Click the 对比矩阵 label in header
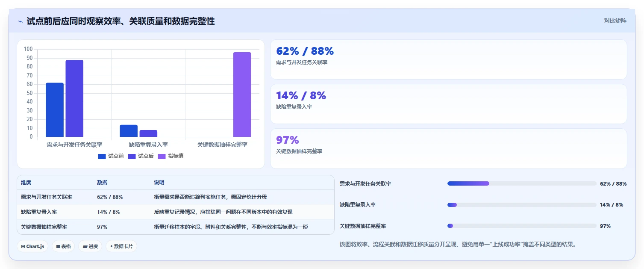The height and width of the screenshot is (269, 644). point(615,21)
